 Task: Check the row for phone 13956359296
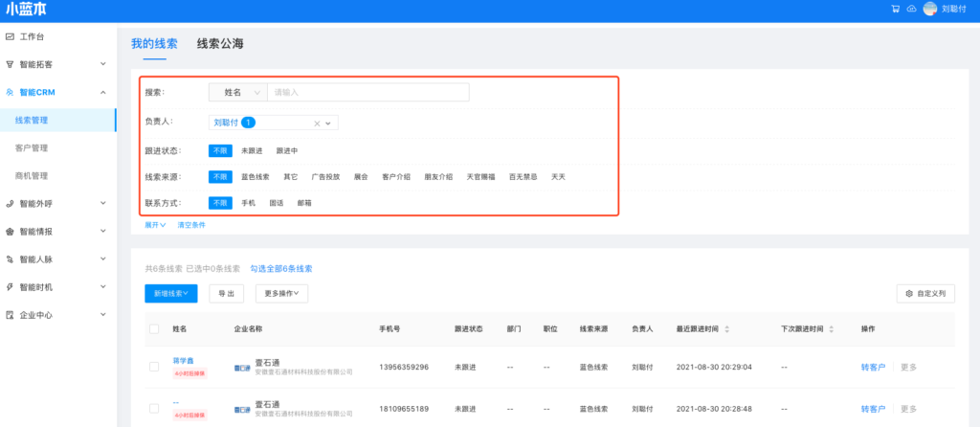click(x=154, y=367)
